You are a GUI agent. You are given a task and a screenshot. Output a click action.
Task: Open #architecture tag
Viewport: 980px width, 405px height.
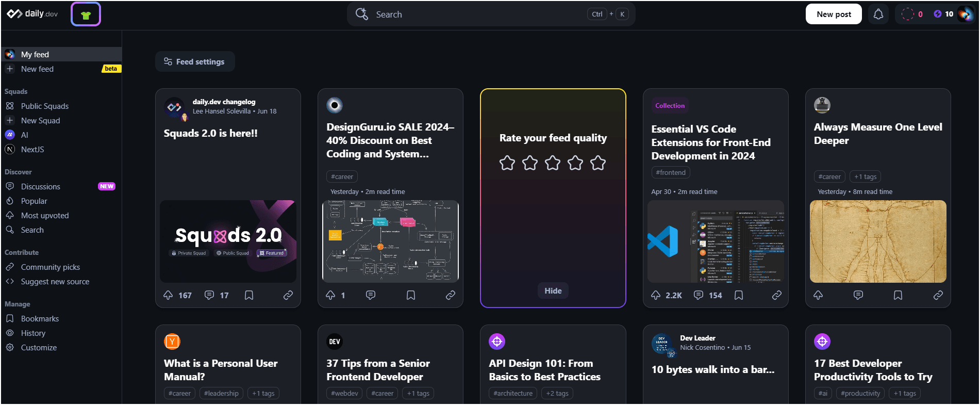click(513, 393)
